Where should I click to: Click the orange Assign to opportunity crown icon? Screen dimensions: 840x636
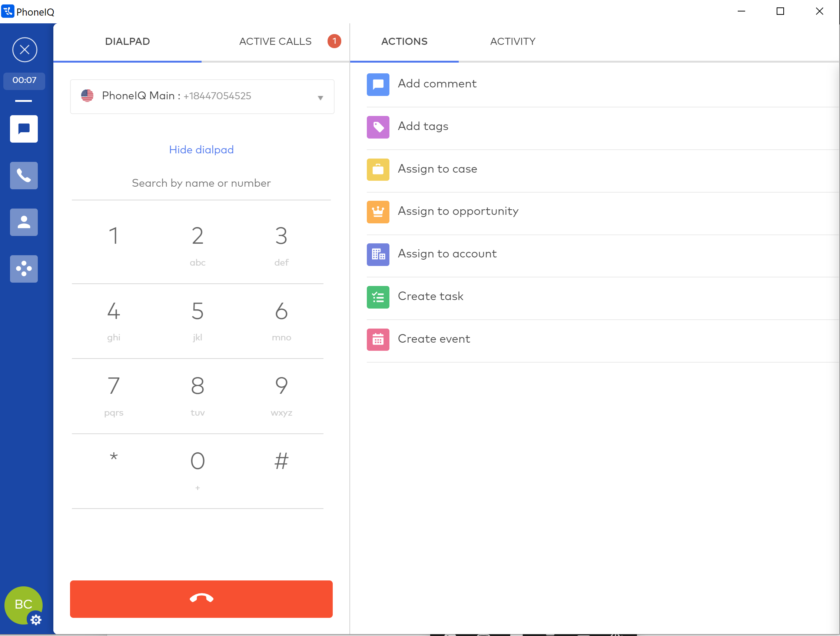(378, 212)
